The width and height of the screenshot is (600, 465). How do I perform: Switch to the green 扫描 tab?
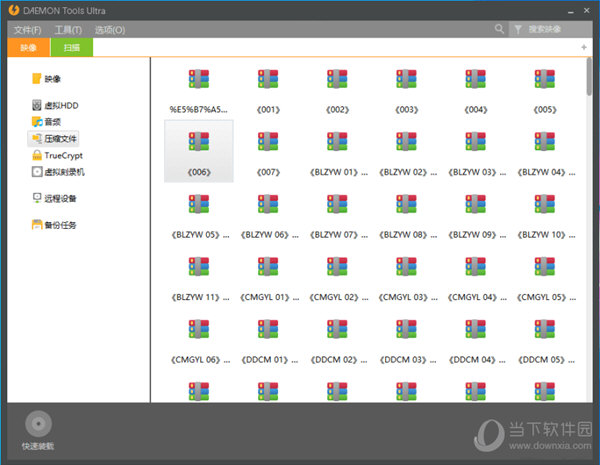(72, 47)
